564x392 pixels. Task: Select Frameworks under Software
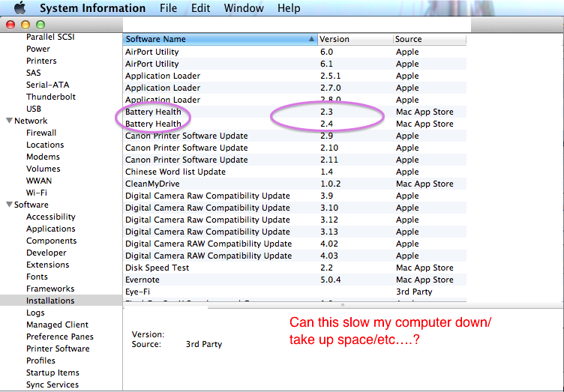(50, 289)
